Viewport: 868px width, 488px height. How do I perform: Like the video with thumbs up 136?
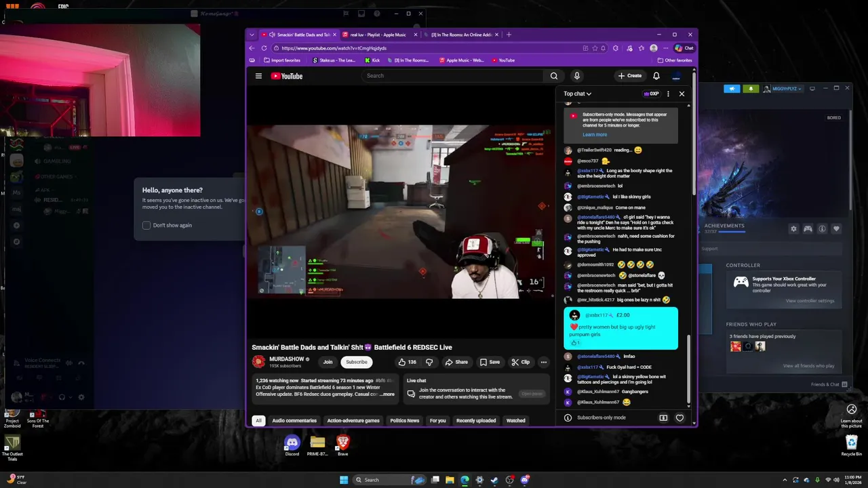(x=407, y=362)
